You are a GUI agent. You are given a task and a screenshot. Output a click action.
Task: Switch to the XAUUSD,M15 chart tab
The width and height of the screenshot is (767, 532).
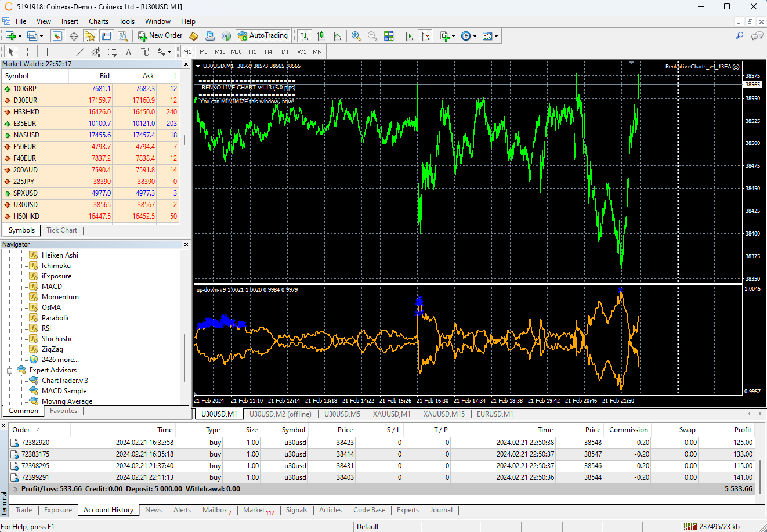pyautogui.click(x=444, y=414)
